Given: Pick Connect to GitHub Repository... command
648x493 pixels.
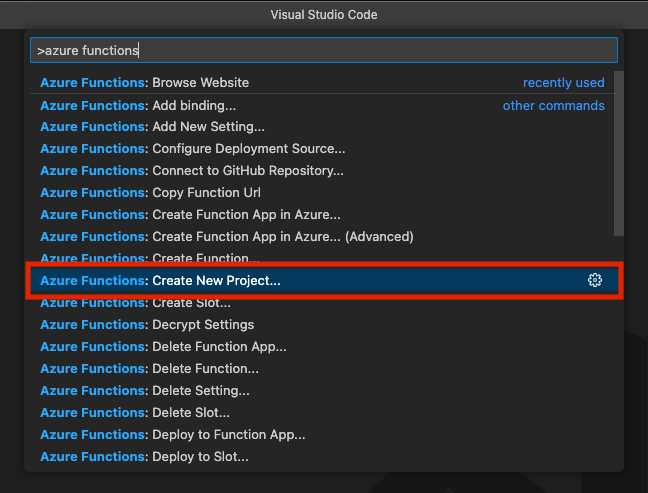Looking at the screenshot, I should [x=324, y=170].
